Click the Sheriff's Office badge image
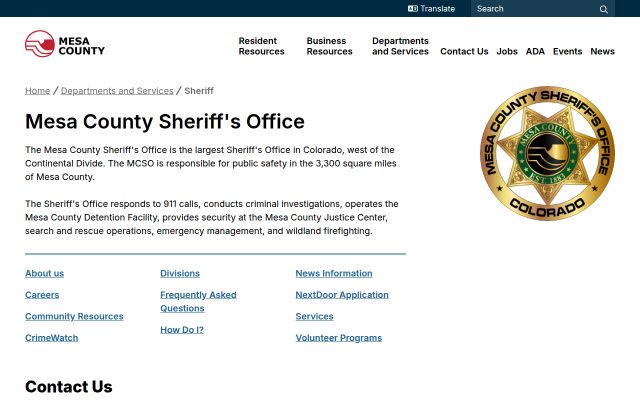Screen dimensions: 640x400 tap(547, 153)
